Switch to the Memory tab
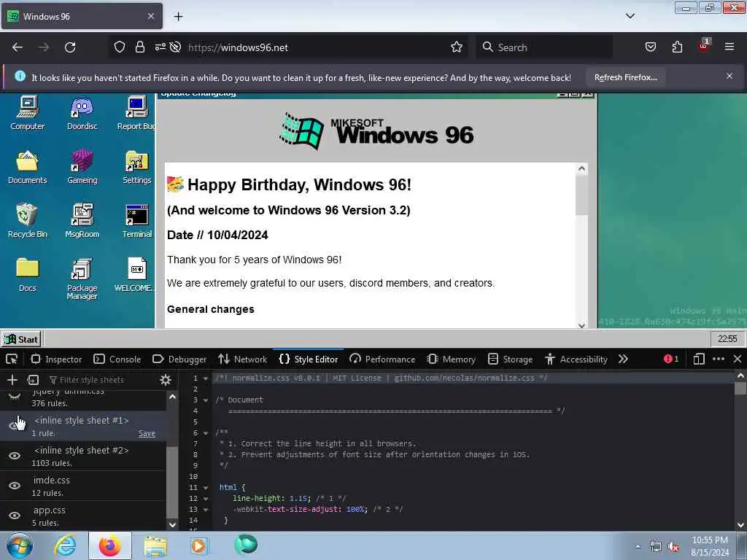 452,359
